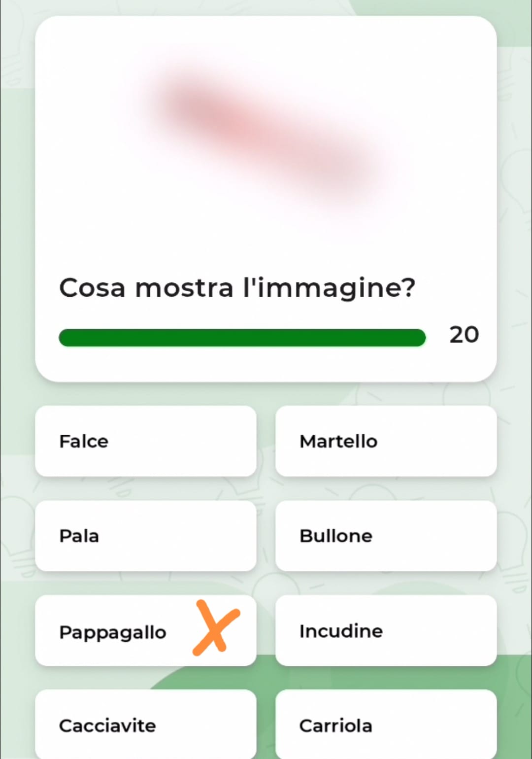532x759 pixels.
Task: Choose the answer meaning screwdriver
Action: 146,725
